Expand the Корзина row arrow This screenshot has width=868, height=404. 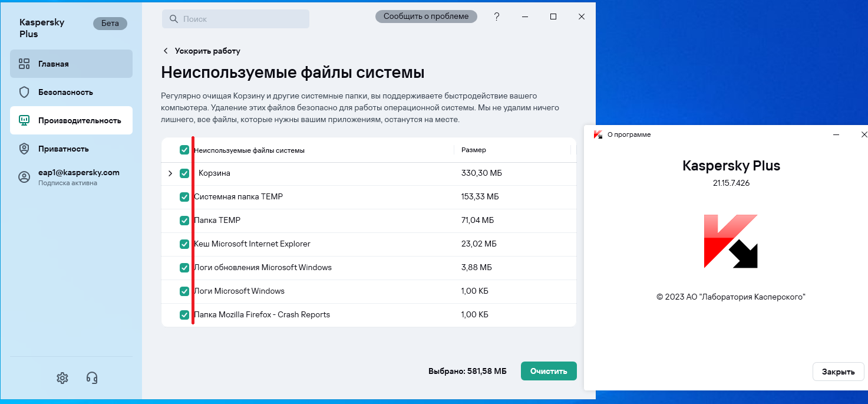click(x=170, y=173)
